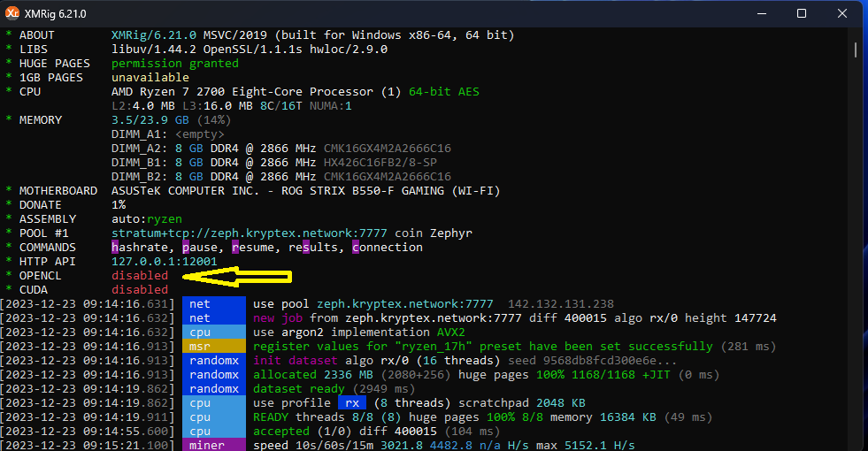868x451 pixels.
Task: Click the 'hashrate' command word
Action: click(140, 248)
